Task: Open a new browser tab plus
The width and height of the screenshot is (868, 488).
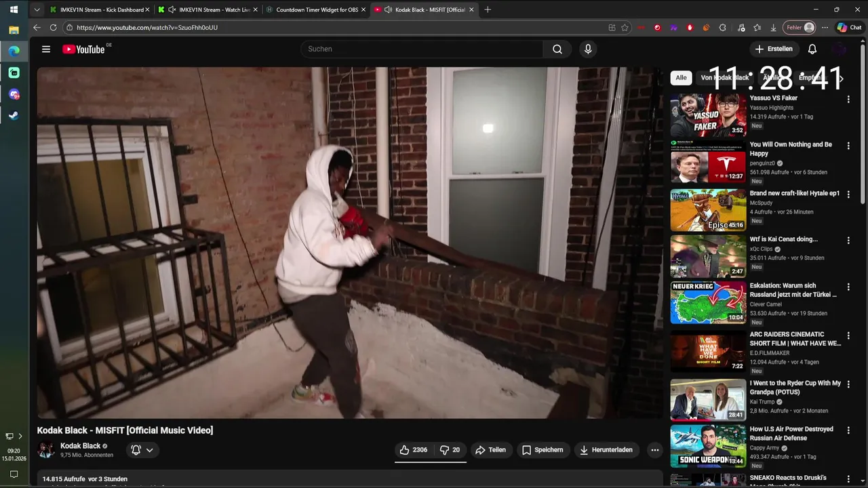Action: 488,9
